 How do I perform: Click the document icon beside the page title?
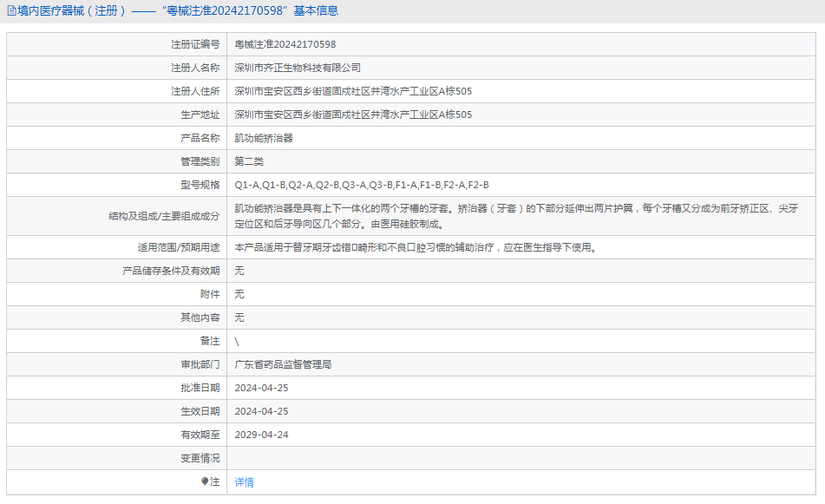pyautogui.click(x=11, y=10)
